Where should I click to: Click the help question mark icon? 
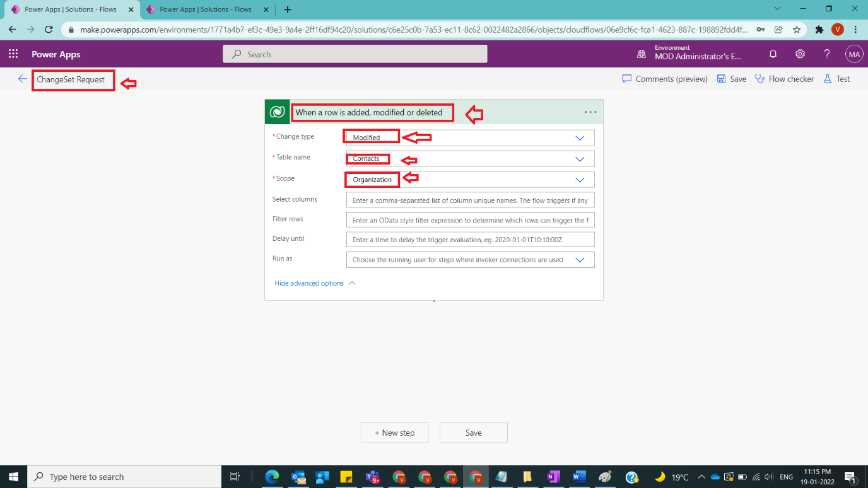click(827, 54)
